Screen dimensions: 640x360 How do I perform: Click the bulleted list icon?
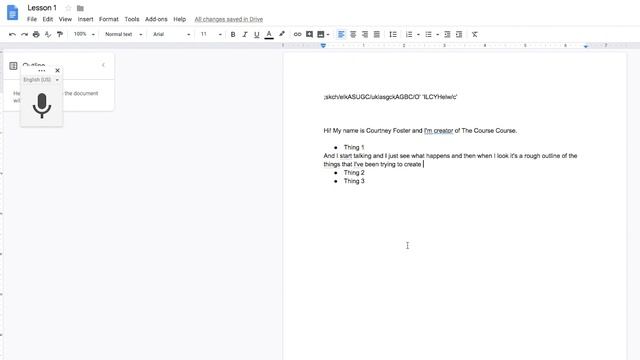point(428,34)
